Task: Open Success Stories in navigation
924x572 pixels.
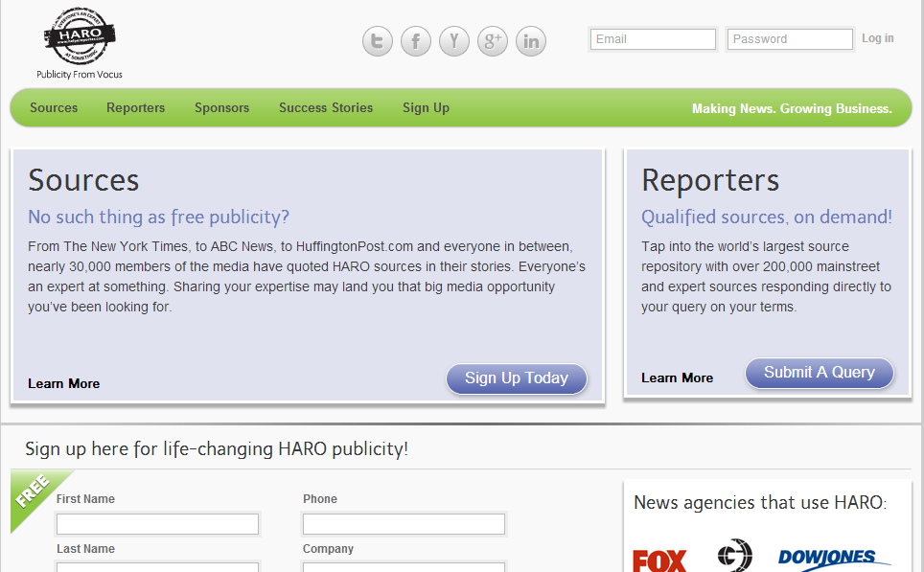Action: point(326,108)
